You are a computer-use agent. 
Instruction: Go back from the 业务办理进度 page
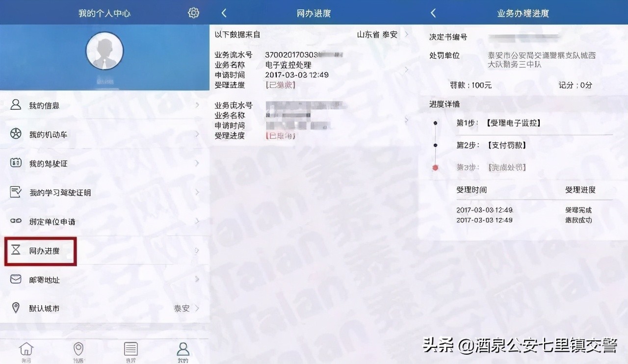coord(433,13)
